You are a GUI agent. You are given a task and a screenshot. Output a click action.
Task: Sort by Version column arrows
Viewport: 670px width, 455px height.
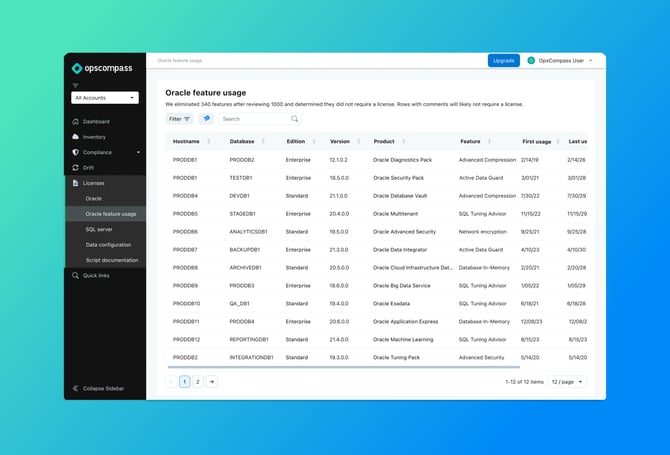(x=359, y=141)
